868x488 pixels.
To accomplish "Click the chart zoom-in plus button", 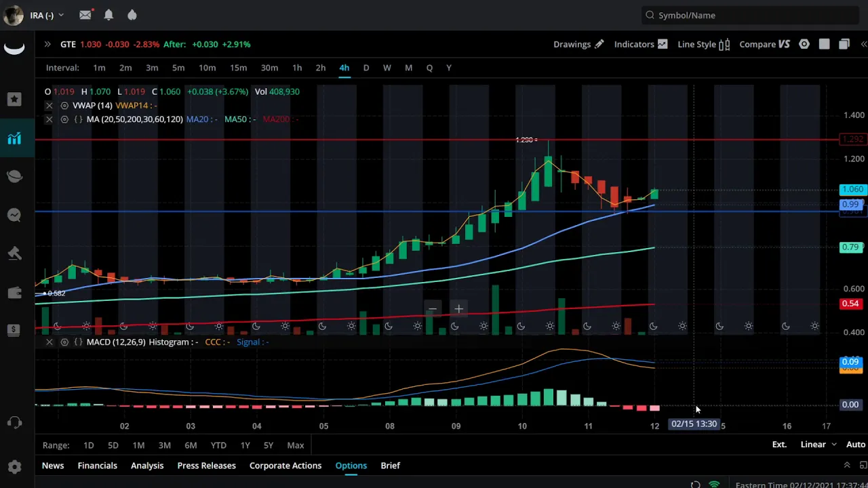I will click(x=458, y=310).
